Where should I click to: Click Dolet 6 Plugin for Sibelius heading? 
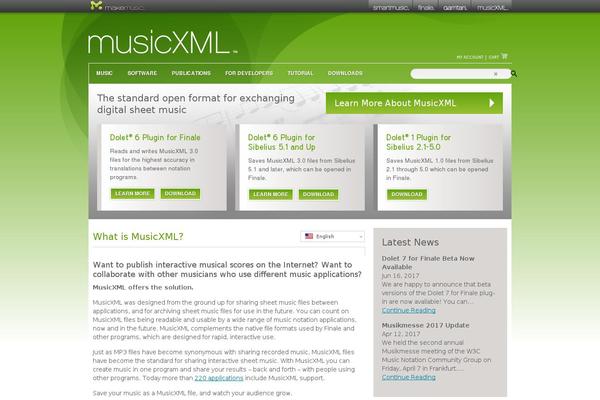pyautogui.click(x=282, y=142)
